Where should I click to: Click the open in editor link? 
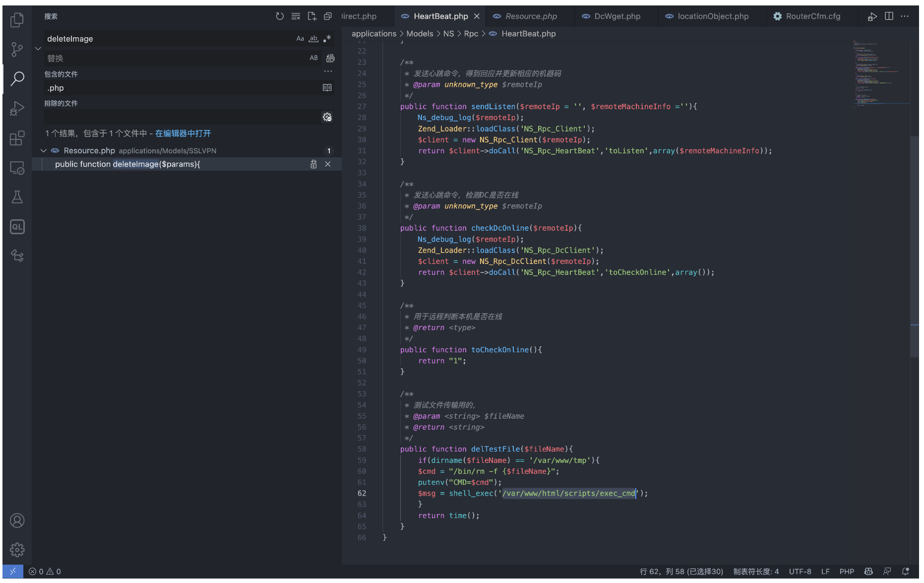coord(183,133)
